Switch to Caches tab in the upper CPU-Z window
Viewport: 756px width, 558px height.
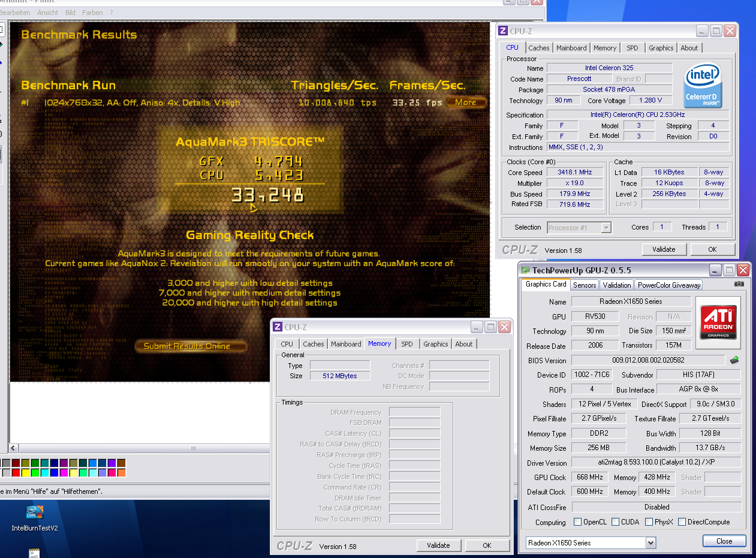point(539,48)
